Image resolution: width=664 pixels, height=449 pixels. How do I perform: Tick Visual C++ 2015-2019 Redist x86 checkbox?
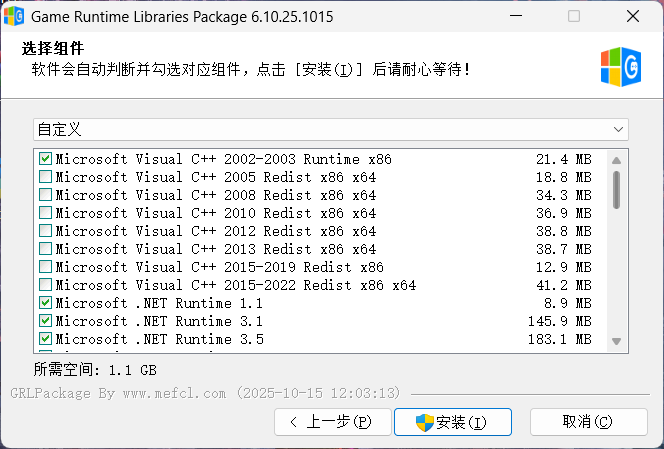click(x=45, y=267)
